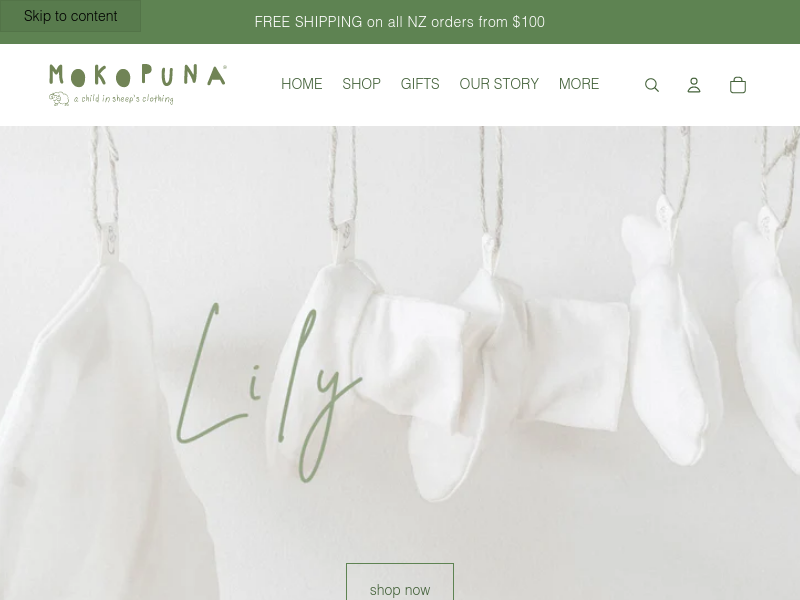800x600 pixels.
Task: Open the SHOP menu
Action: pyautogui.click(x=361, y=84)
